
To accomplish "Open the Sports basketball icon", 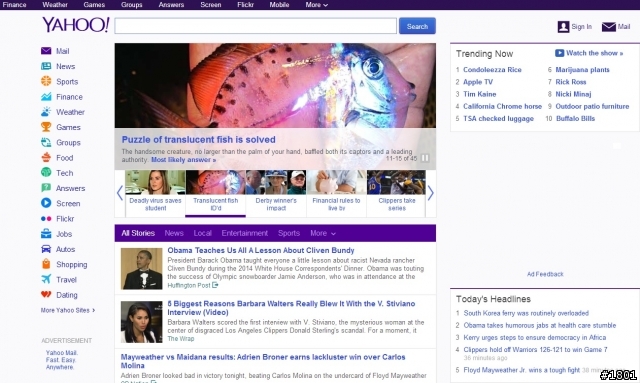I will click(x=46, y=81).
